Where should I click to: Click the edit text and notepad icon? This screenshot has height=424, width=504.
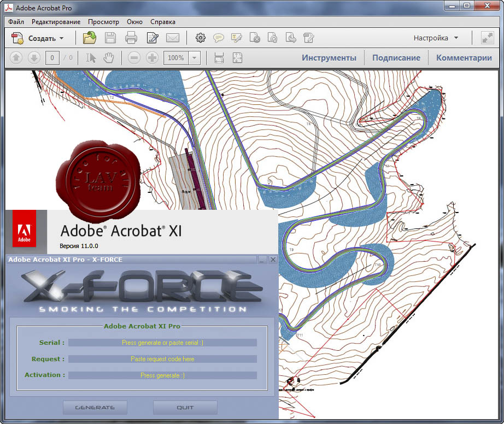pos(153,38)
